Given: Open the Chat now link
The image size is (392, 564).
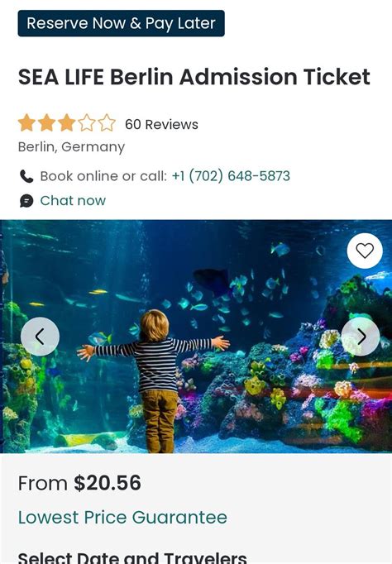Looking at the screenshot, I should click(x=73, y=200).
